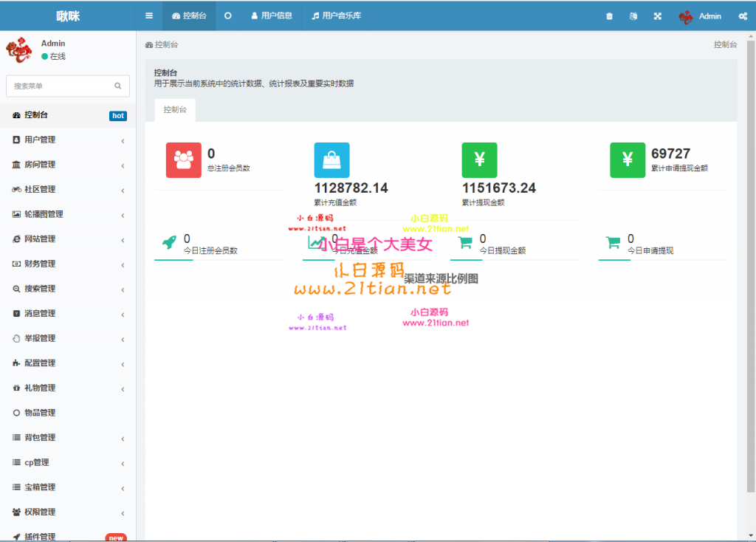Screen dimensions: 756x542
Task: Expand the 房间管理 menu chevron
Action: (x=123, y=166)
